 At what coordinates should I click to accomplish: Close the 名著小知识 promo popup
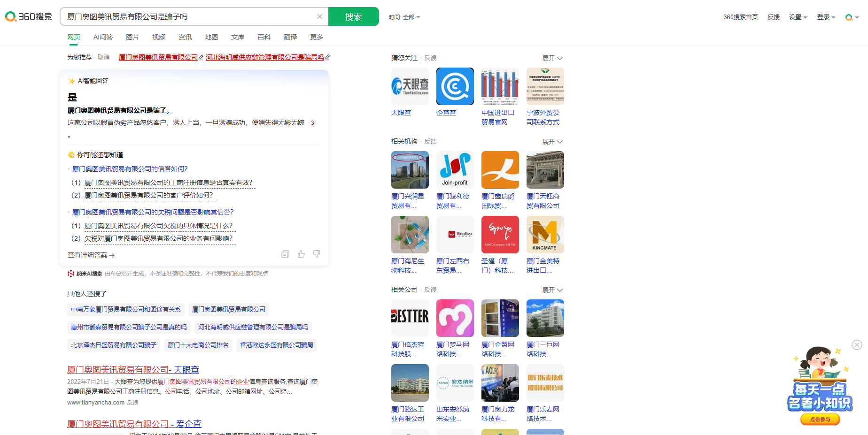tap(856, 344)
